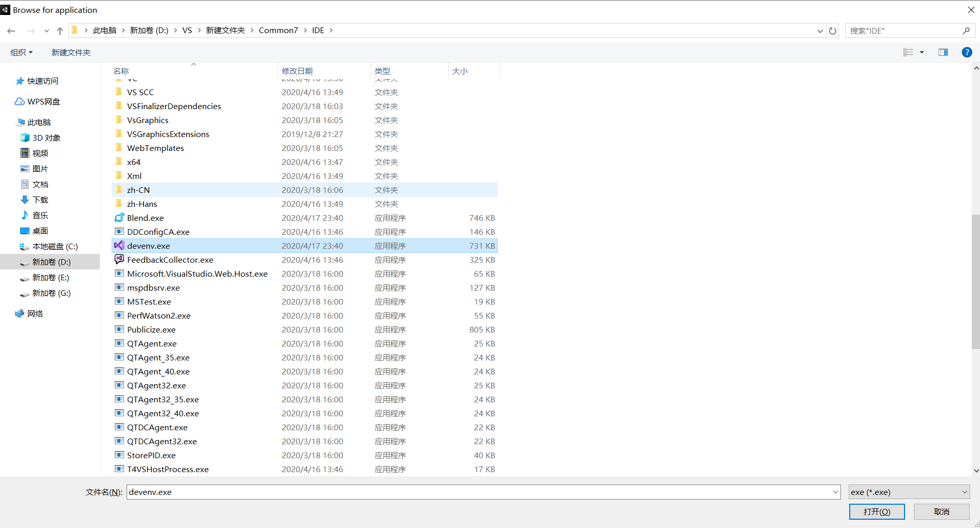Sort files by the 修改日期 column

[x=298, y=71]
